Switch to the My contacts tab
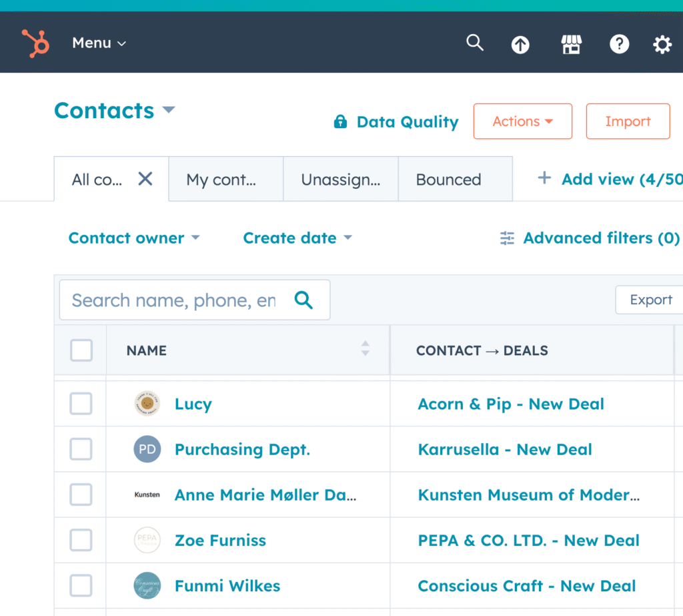This screenshot has height=616, width=683. [225, 179]
